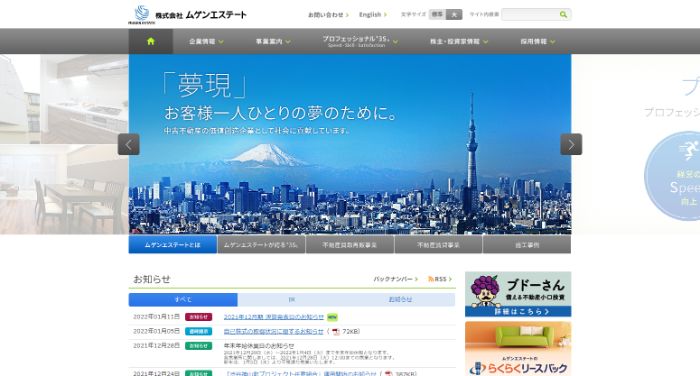The height and width of the screenshot is (376, 700).
Task: Click inside the site search field
Action: point(529,15)
